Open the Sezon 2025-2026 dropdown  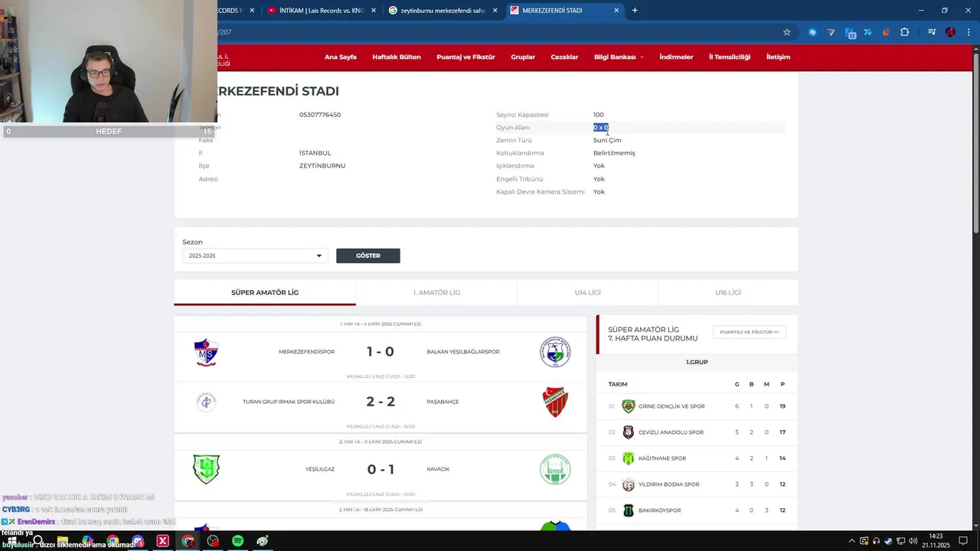255,256
